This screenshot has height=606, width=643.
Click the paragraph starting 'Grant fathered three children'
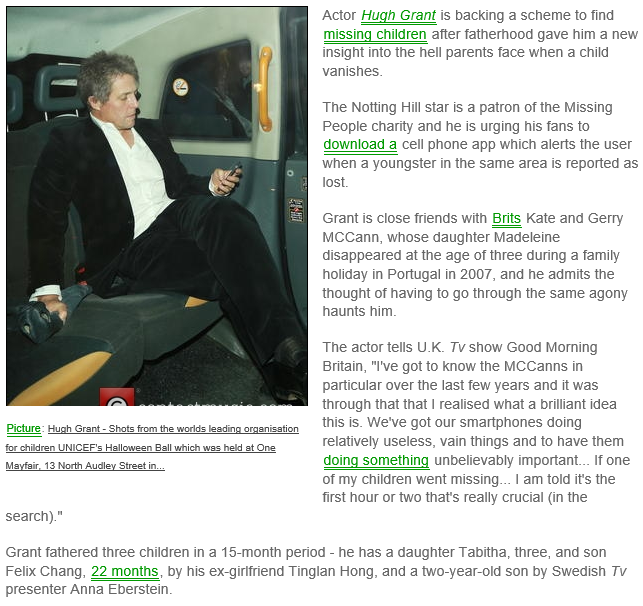tap(316, 571)
